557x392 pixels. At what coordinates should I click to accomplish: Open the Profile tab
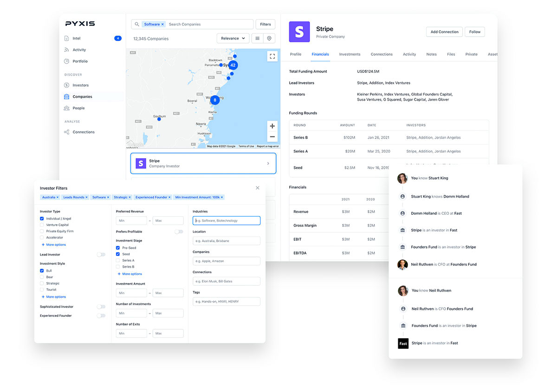click(296, 54)
